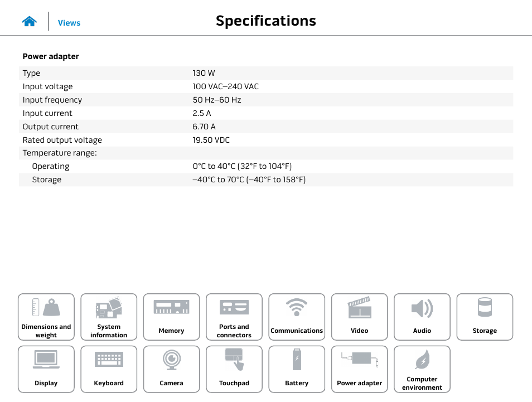Open the Power adapter tile
The width and height of the screenshot is (532, 402).
click(359, 369)
